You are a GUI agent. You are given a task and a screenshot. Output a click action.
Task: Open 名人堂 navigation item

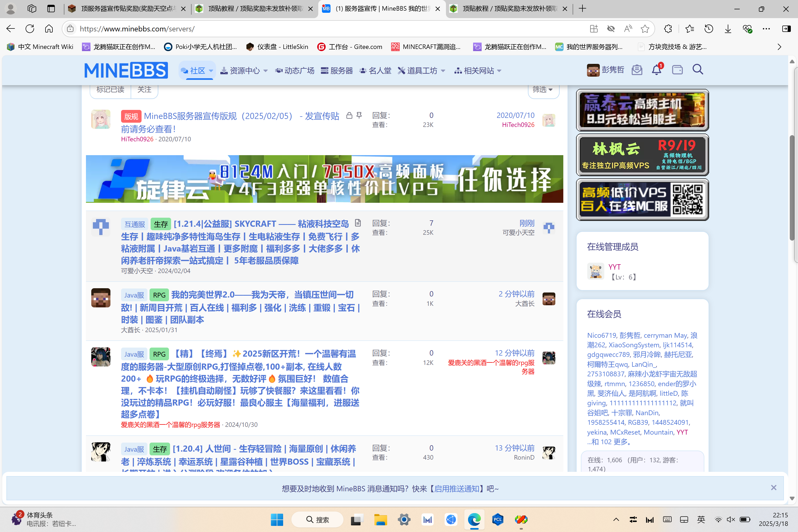[375, 71]
